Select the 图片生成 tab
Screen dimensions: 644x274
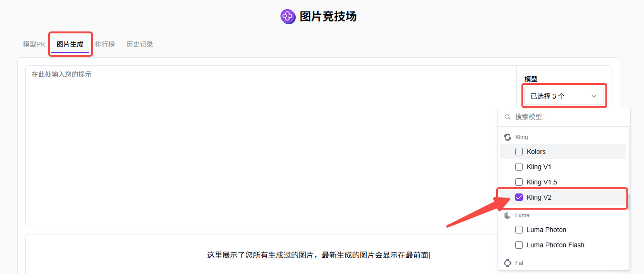tap(70, 44)
